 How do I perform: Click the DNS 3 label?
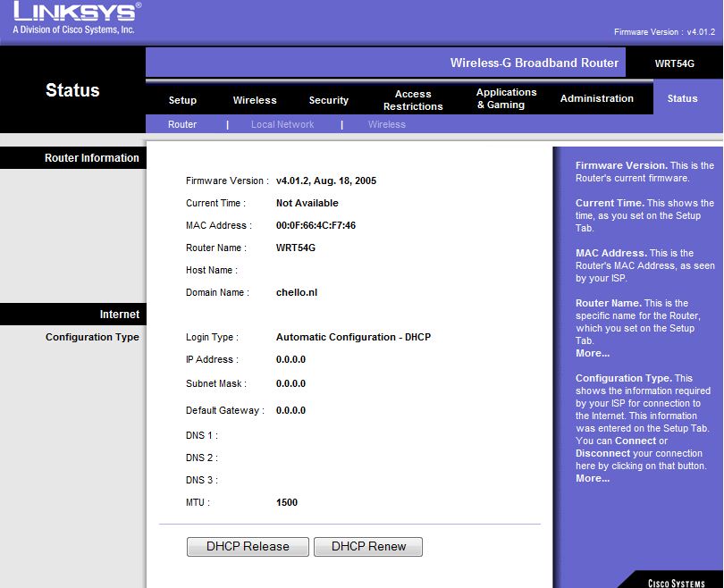pos(202,480)
